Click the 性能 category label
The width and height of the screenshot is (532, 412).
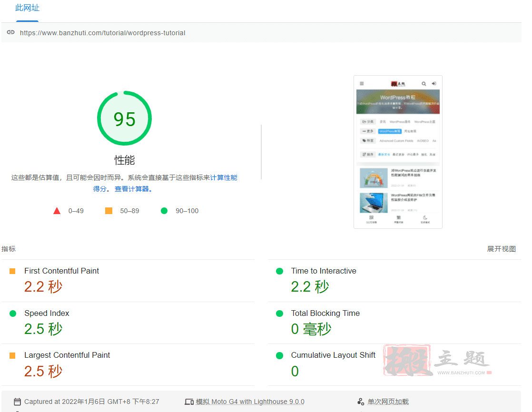tap(125, 160)
